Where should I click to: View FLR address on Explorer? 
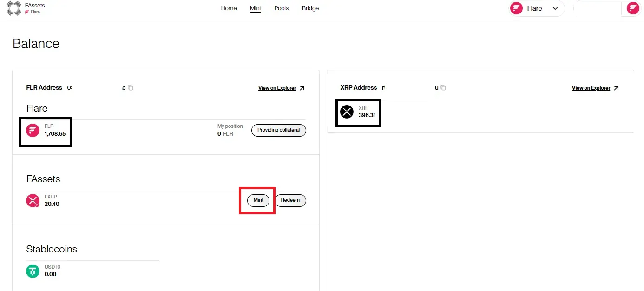click(277, 88)
